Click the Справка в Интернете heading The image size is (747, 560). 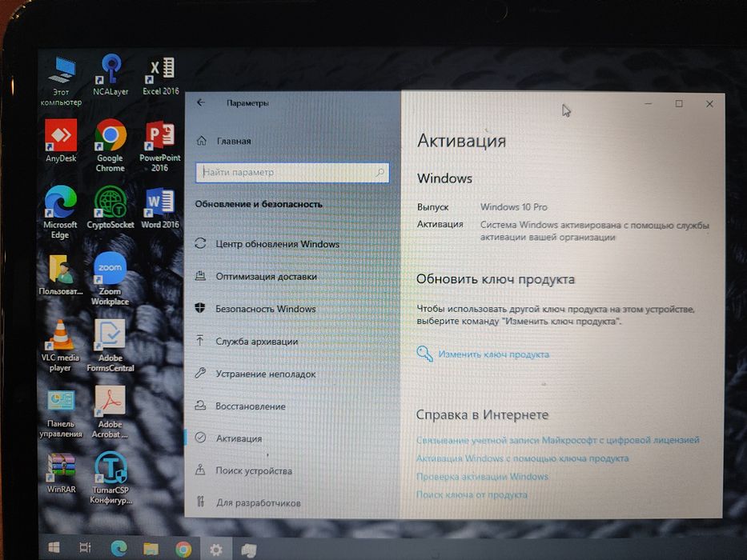coord(482,414)
